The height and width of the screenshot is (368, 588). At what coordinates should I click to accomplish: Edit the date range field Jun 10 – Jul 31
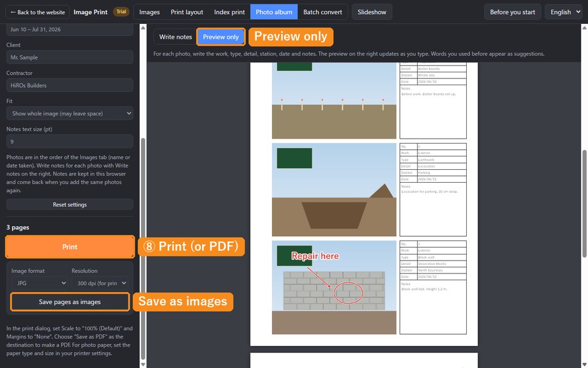[x=70, y=29]
